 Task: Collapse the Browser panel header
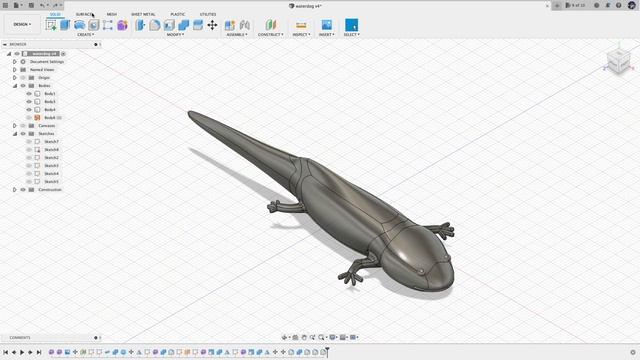(5, 44)
